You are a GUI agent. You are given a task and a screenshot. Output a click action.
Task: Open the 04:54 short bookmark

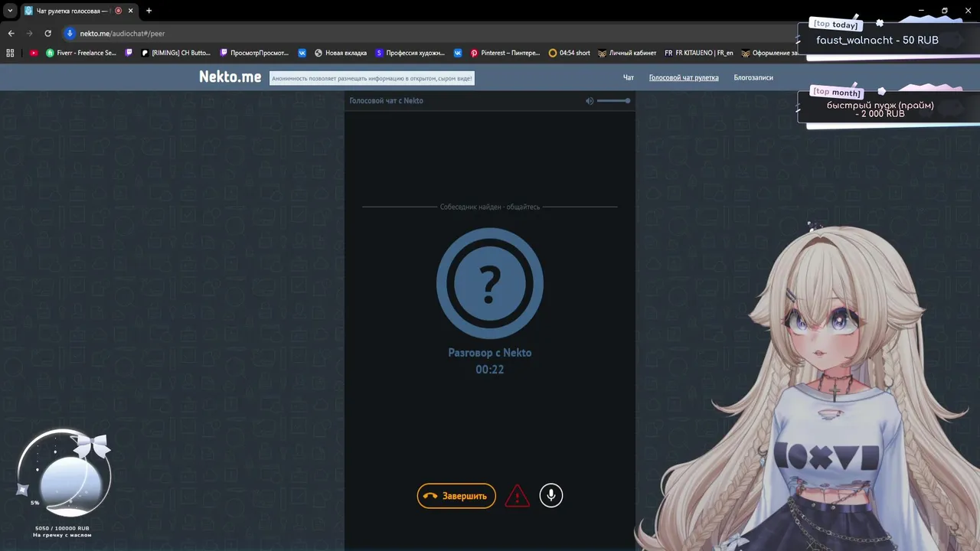(x=570, y=53)
